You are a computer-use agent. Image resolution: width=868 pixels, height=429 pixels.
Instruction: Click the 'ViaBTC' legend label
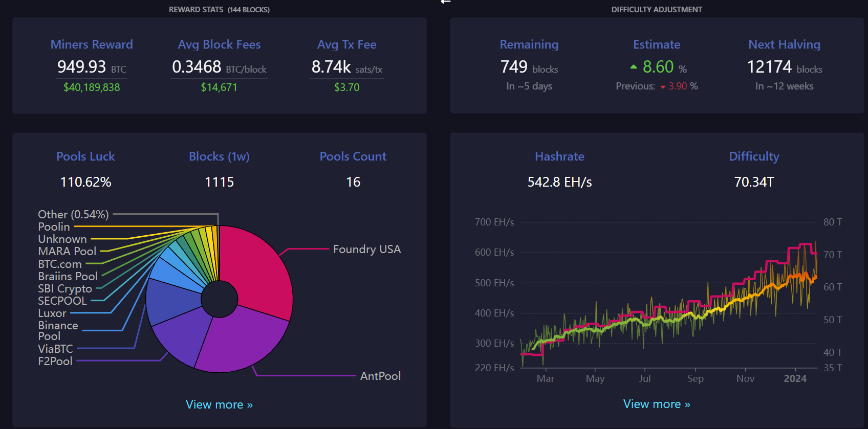pos(55,349)
